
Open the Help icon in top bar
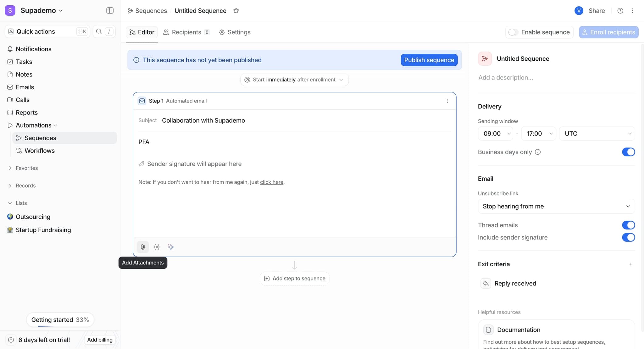click(x=620, y=10)
